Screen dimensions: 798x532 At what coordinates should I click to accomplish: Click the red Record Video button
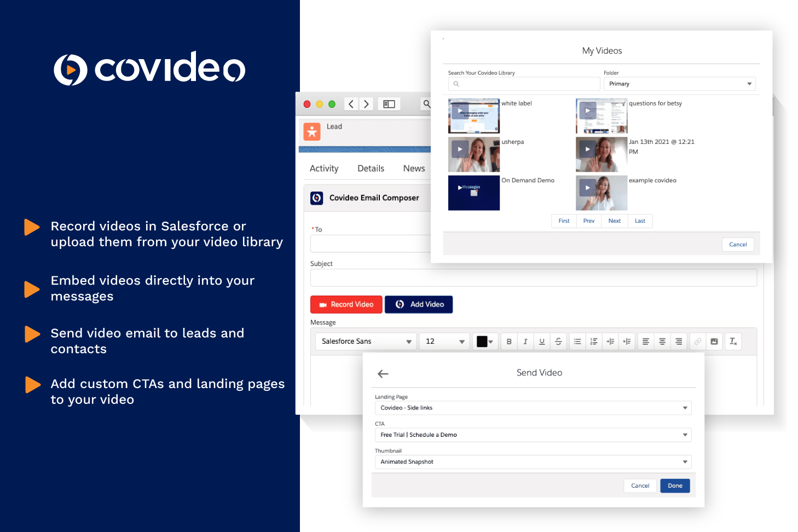tap(346, 304)
